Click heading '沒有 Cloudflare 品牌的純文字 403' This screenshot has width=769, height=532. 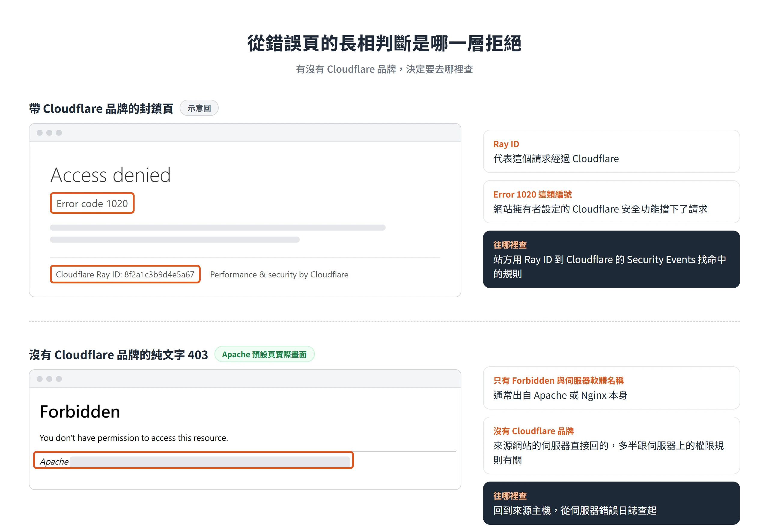coord(118,354)
